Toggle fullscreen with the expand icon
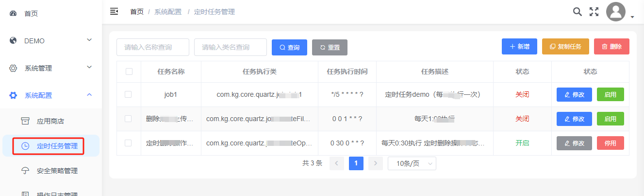 (x=594, y=12)
